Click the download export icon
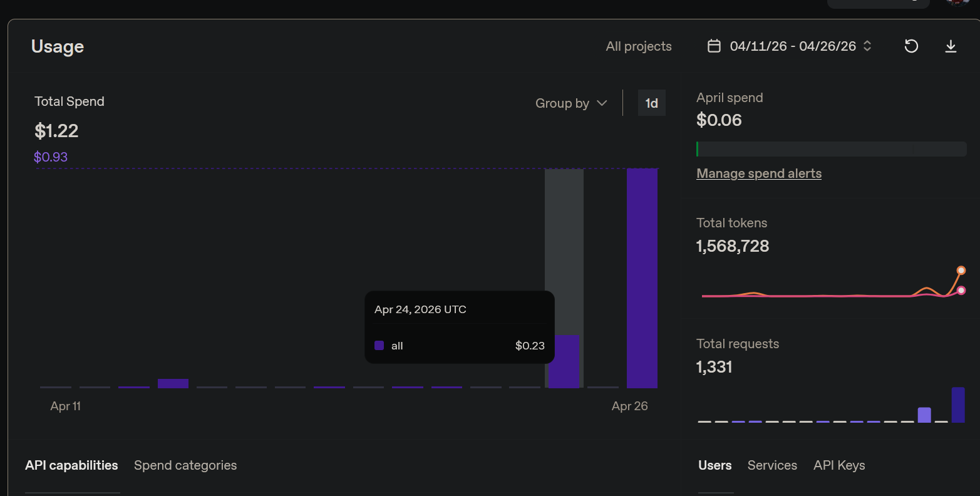Image resolution: width=980 pixels, height=496 pixels. pyautogui.click(x=951, y=46)
